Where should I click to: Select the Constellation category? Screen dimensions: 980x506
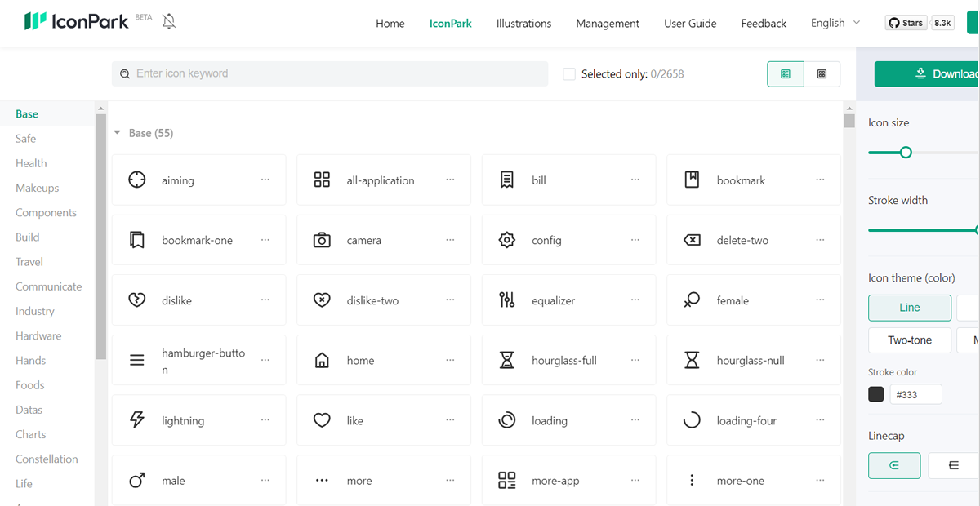click(x=47, y=459)
